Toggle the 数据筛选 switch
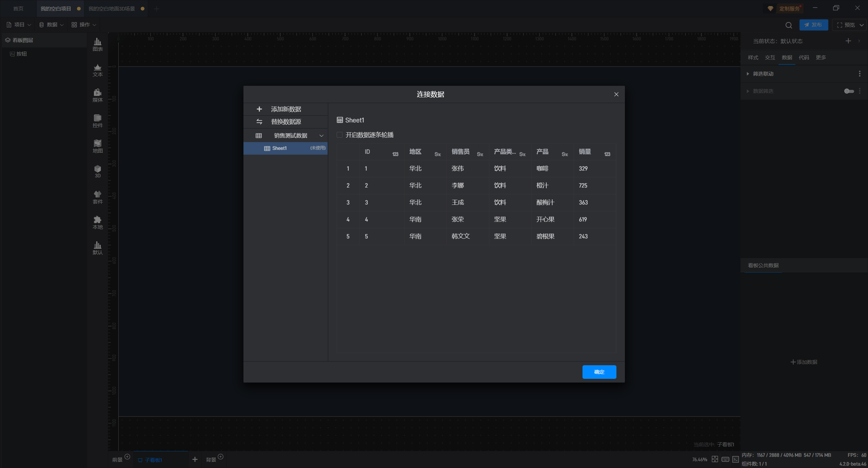 pos(849,91)
